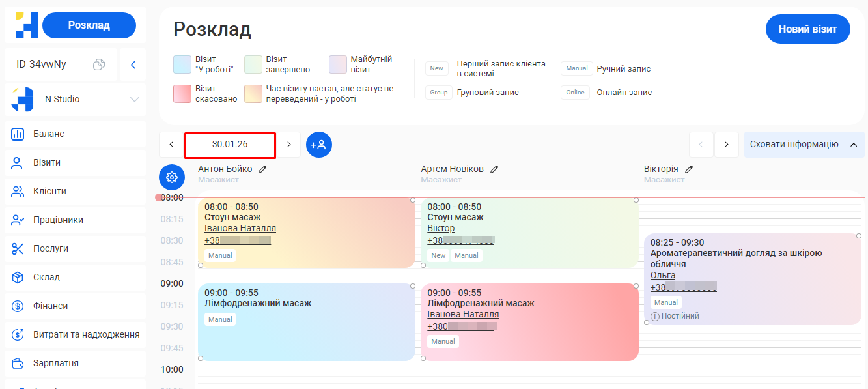
Task: Go to the next date
Action: click(289, 145)
